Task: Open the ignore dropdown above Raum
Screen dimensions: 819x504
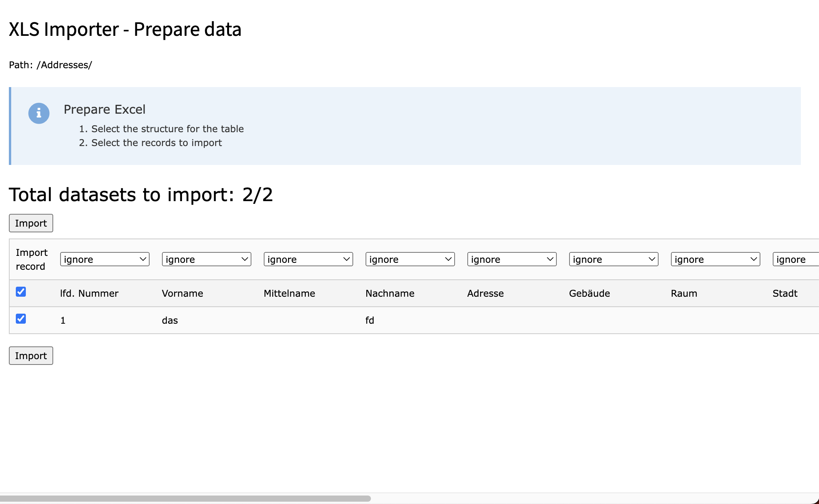Action: coord(716,259)
